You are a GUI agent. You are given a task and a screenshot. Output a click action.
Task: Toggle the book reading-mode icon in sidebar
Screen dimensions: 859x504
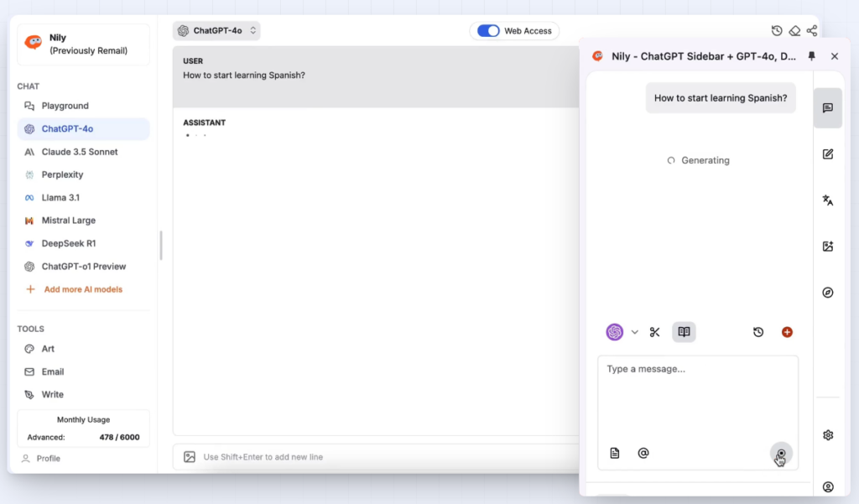684,332
